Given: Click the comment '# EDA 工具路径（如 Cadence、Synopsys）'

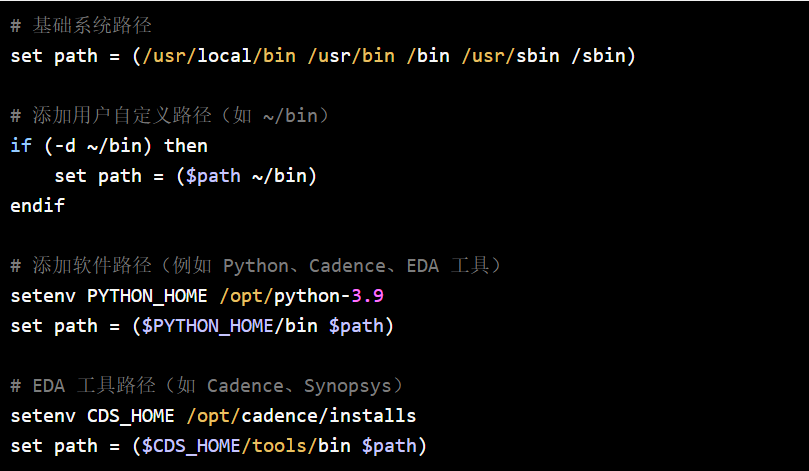Looking at the screenshot, I should pos(207,386).
